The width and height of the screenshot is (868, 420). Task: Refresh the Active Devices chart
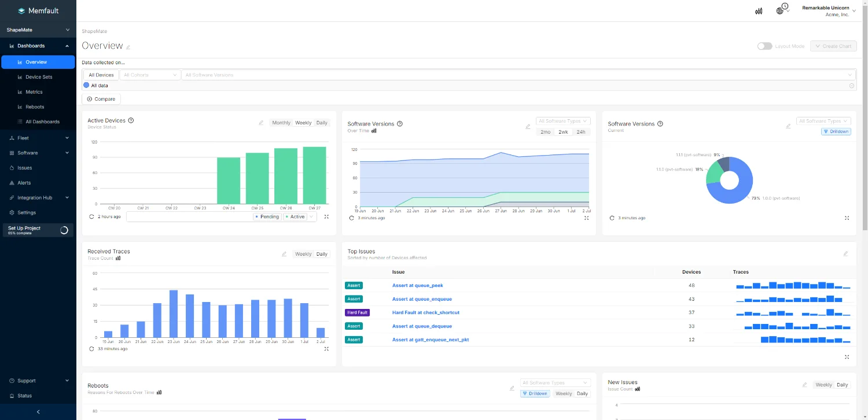pos(91,216)
